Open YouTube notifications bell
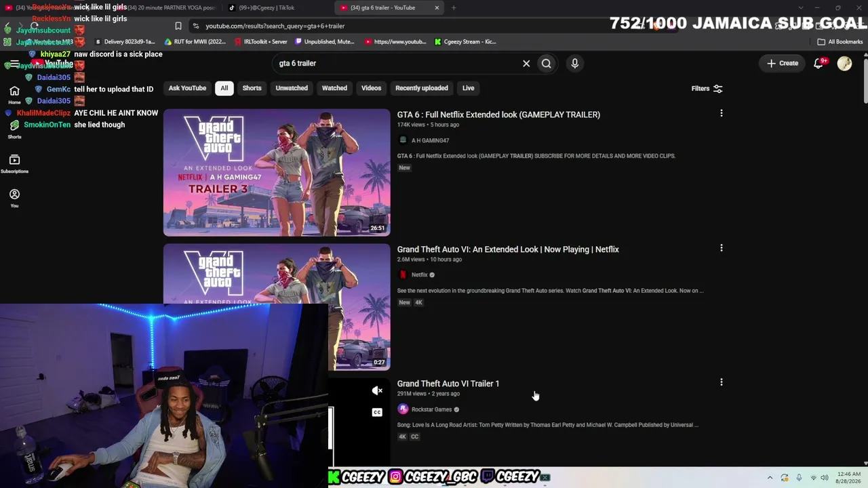868x488 pixels. 819,63
